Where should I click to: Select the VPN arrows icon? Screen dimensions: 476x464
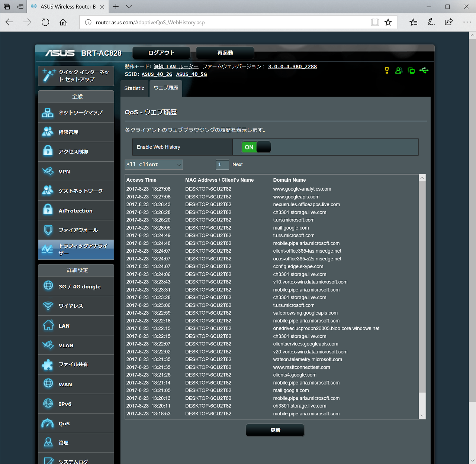(x=48, y=171)
